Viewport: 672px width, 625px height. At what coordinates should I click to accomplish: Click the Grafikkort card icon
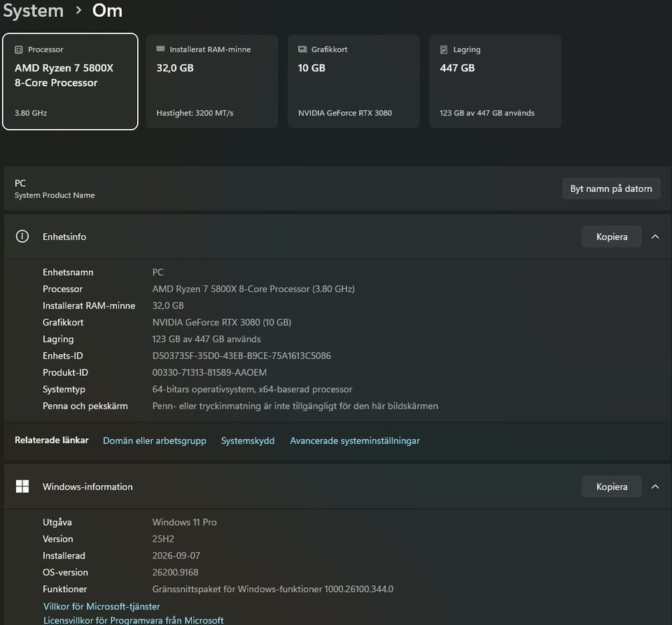pyautogui.click(x=302, y=49)
